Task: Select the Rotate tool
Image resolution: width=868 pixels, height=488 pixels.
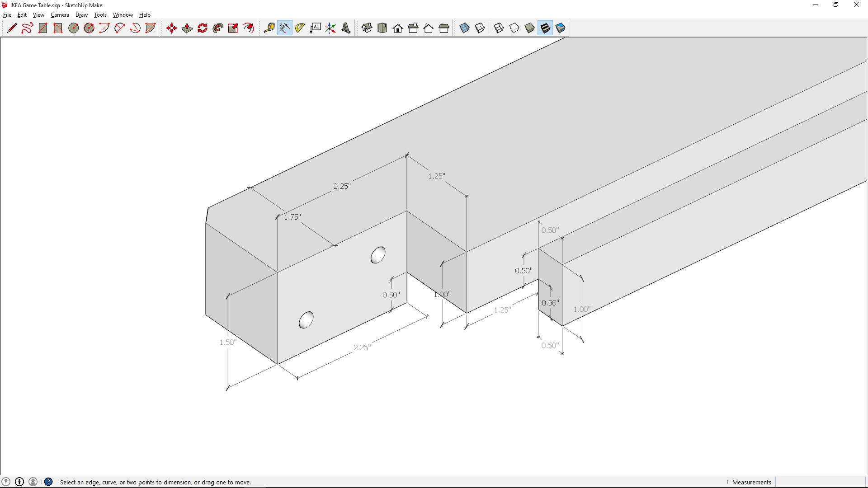Action: pos(203,28)
